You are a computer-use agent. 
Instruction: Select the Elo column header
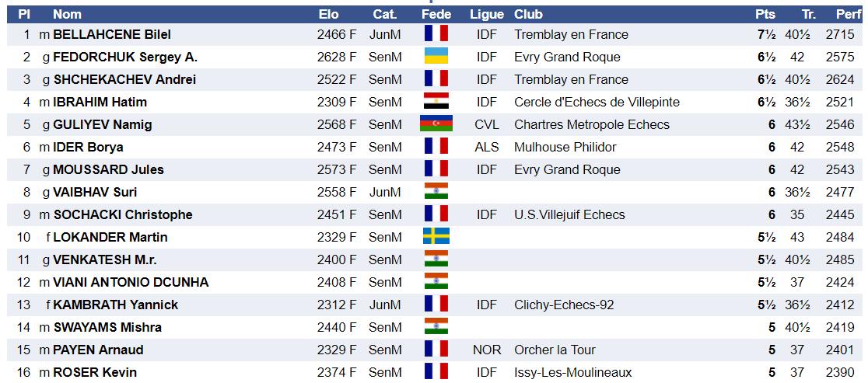(329, 15)
